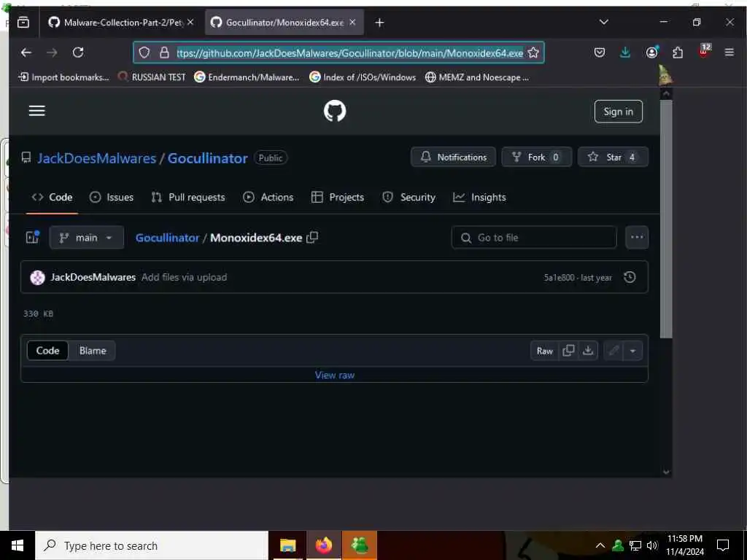
Task: Open JackDoesMalwares commit author link
Action: click(x=93, y=277)
